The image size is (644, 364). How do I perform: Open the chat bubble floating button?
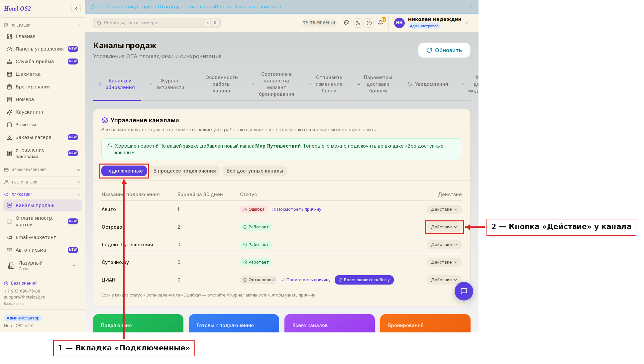pyautogui.click(x=464, y=291)
